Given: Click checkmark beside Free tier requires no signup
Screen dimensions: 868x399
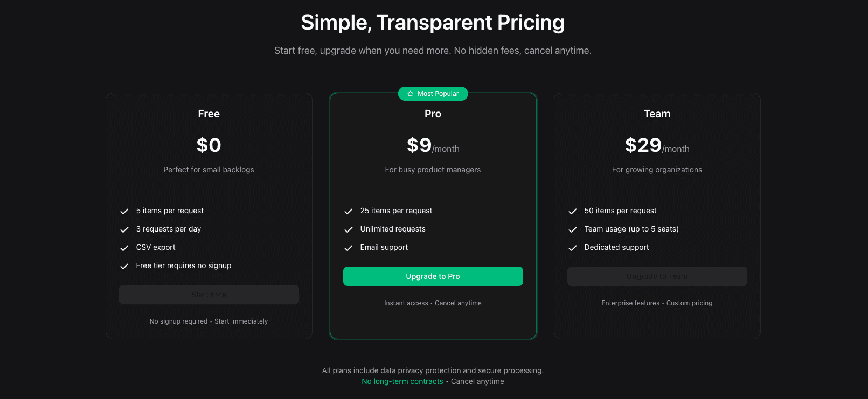Looking at the screenshot, I should [124, 266].
